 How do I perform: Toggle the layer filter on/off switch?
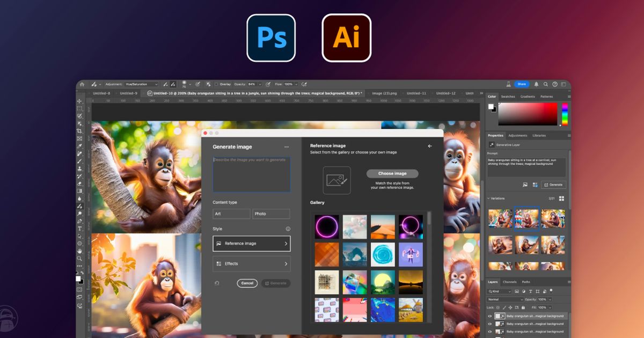(551, 291)
